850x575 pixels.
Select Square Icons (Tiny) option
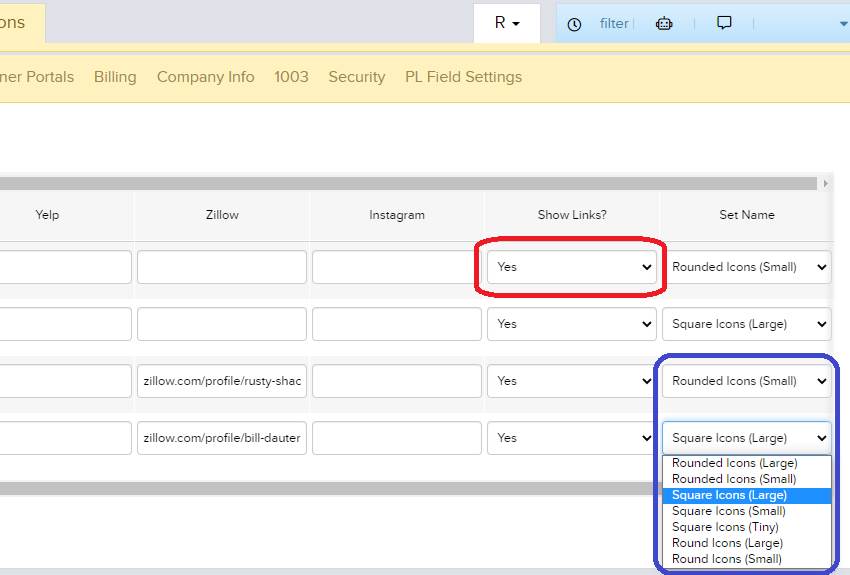747,527
